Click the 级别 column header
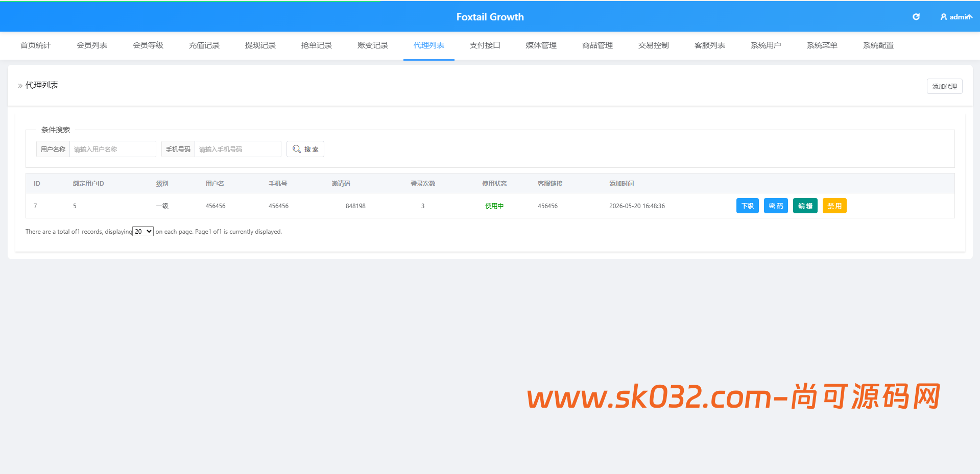Viewport: 980px width, 474px height. point(162,184)
